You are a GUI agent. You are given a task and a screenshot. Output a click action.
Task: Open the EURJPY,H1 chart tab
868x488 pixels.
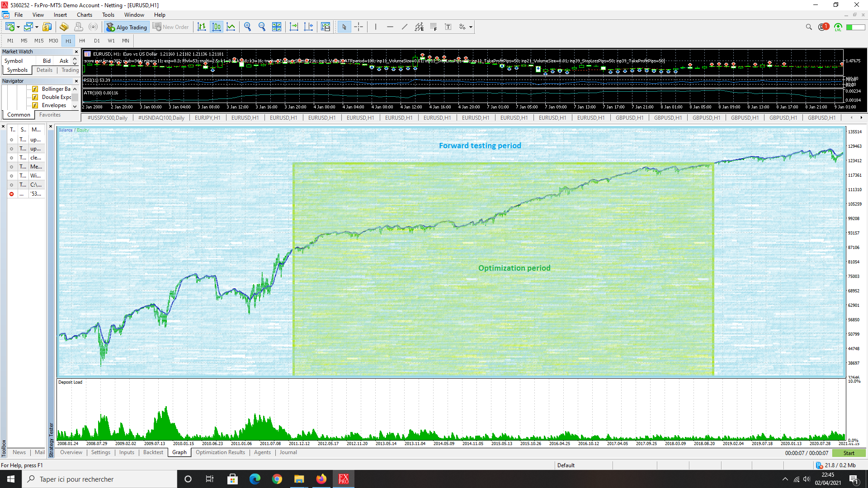coord(208,118)
